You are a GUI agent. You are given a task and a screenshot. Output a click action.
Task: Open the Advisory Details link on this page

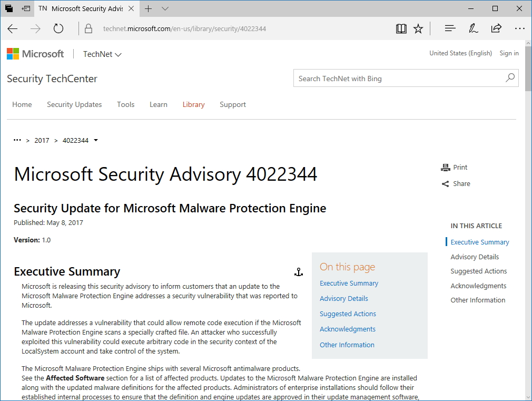[343, 298]
